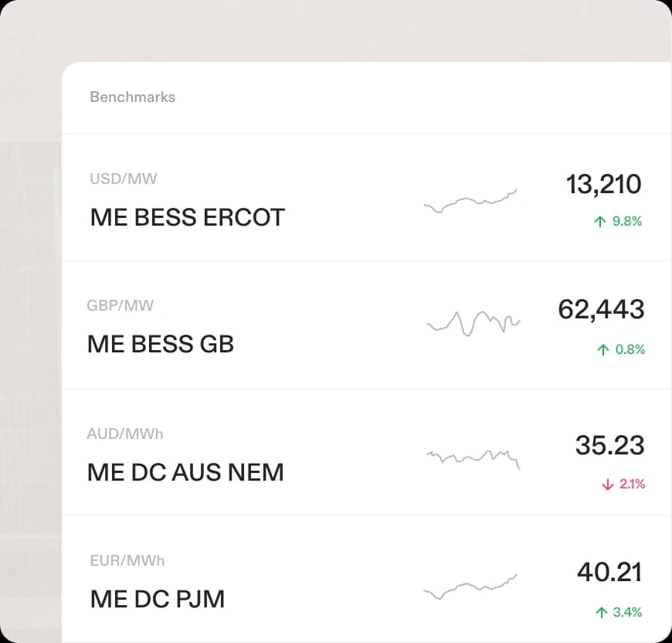Open the ME BESS GB sparkline chart
The image size is (672, 643).
point(473,324)
